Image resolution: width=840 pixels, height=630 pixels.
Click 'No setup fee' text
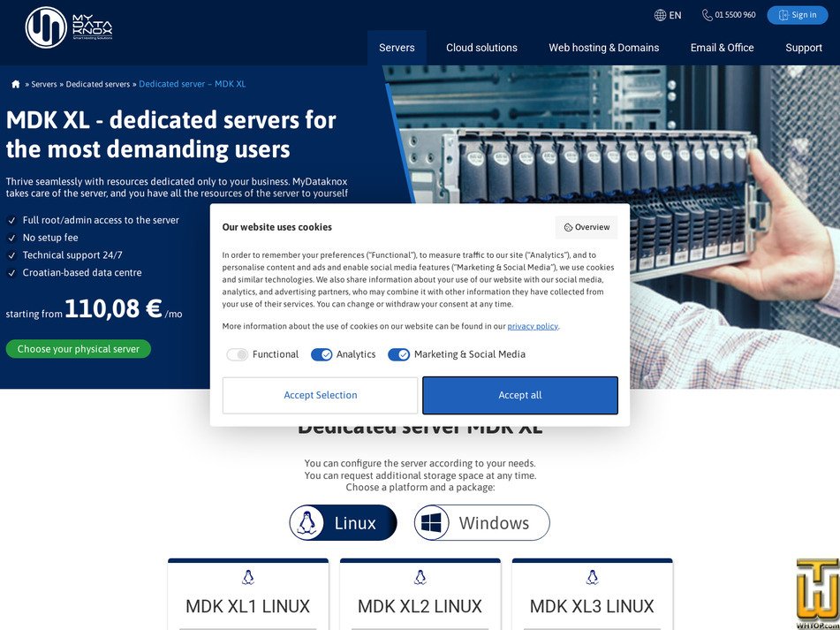tap(50, 238)
